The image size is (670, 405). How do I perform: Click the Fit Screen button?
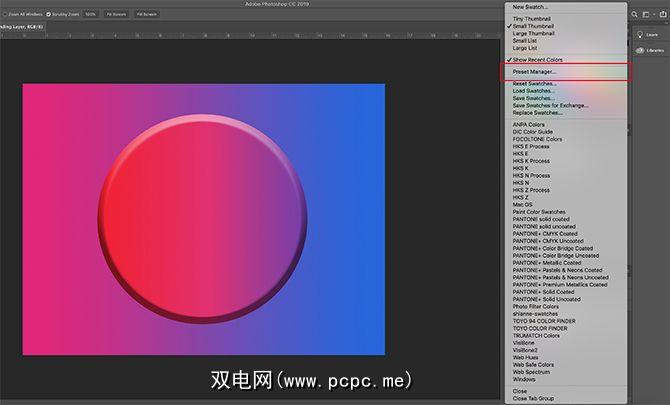[117, 14]
